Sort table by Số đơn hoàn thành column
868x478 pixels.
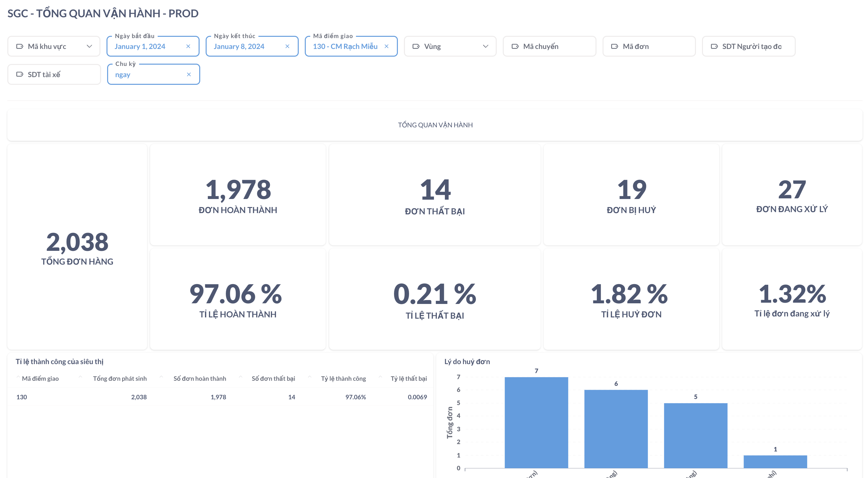point(200,378)
